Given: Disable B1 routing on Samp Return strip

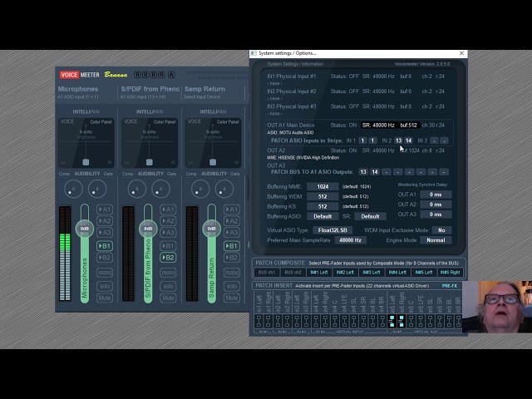Looking at the screenshot, I should 232,246.
